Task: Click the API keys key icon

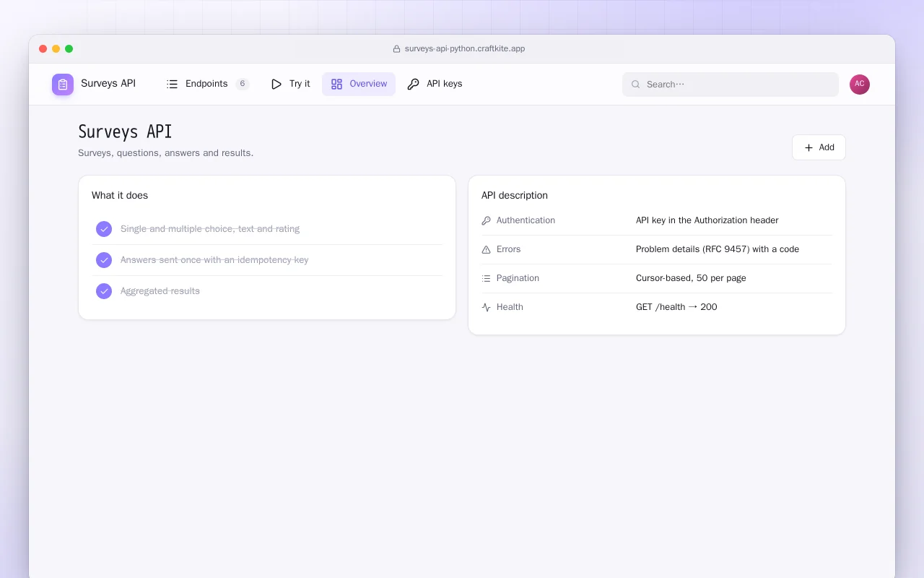Action: (x=413, y=84)
